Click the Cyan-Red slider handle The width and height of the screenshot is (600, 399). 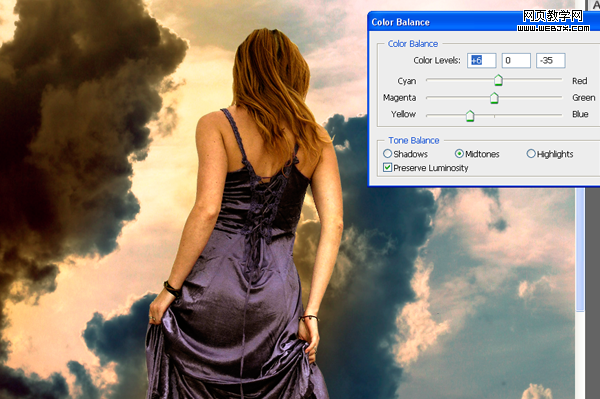[x=498, y=80]
